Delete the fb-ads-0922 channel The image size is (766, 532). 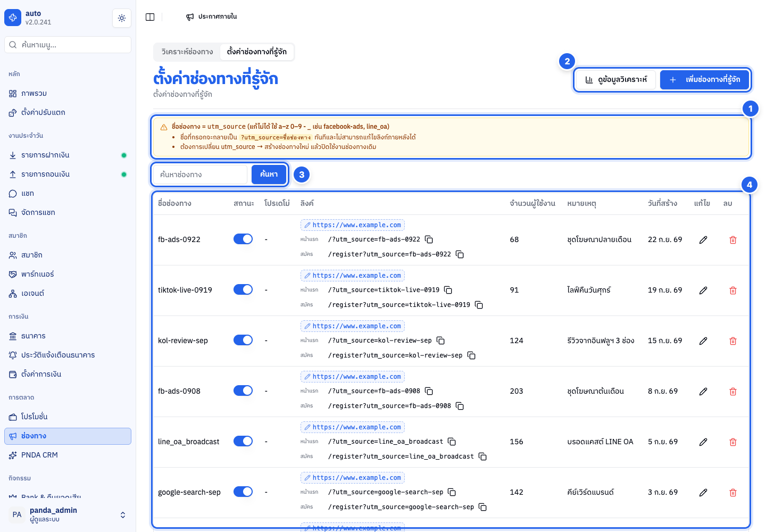[732, 240]
